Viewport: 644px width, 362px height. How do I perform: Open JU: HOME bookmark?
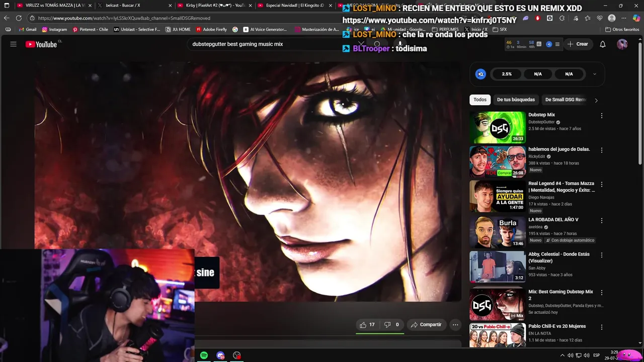(178, 30)
